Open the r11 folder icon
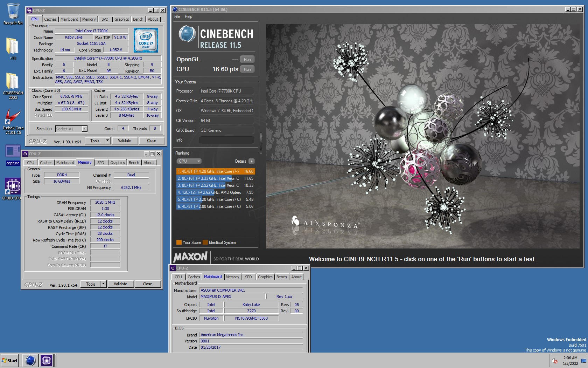This screenshot has height=368, width=588. coord(13,49)
